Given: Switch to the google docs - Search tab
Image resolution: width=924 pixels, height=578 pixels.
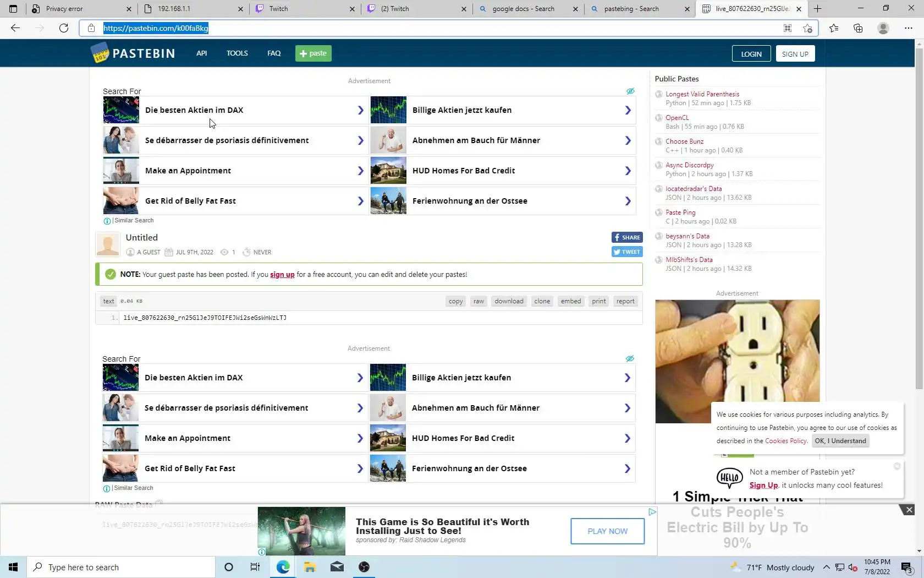Looking at the screenshot, I should pyautogui.click(x=528, y=9).
